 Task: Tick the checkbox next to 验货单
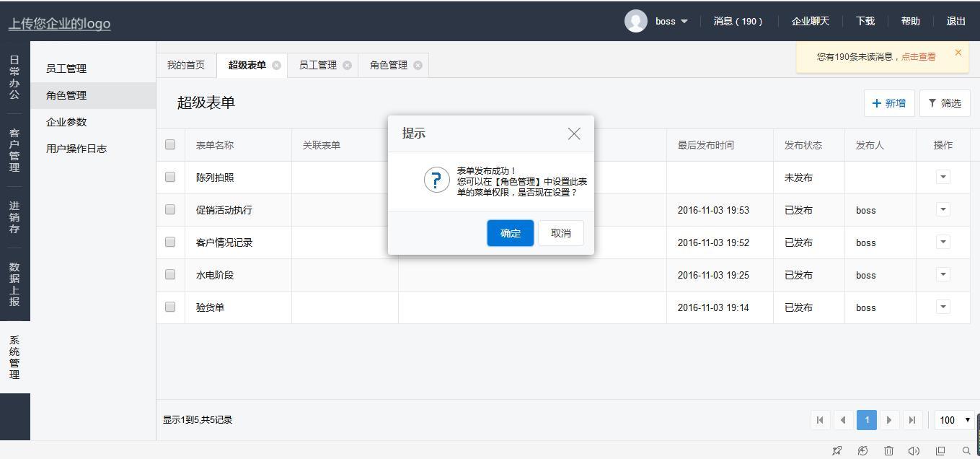pos(170,307)
